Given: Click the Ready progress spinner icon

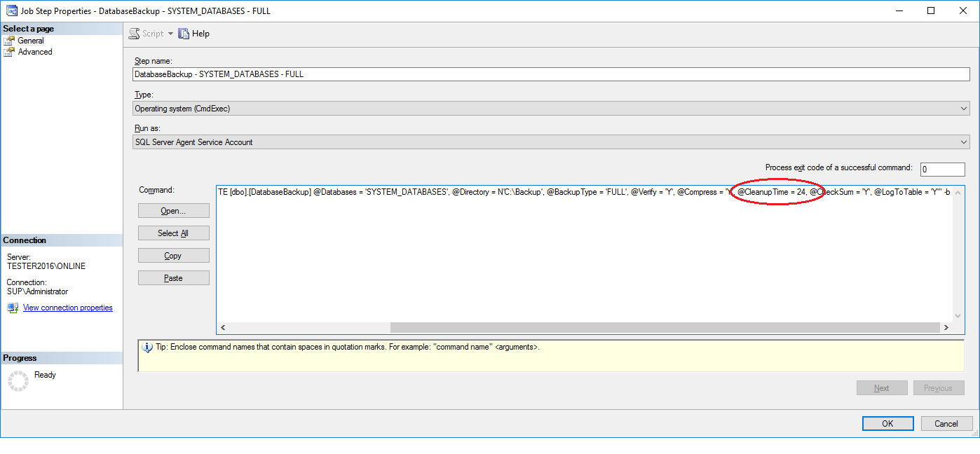Looking at the screenshot, I should click(x=19, y=380).
